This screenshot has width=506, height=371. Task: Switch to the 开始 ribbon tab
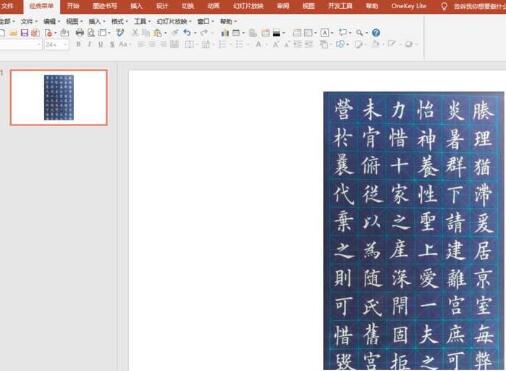pyautogui.click(x=73, y=6)
